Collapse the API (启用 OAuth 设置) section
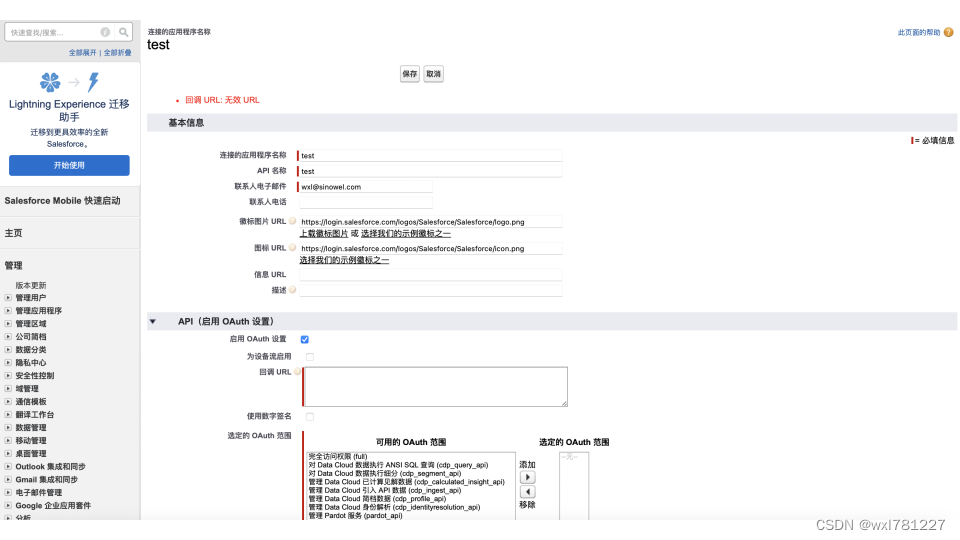This screenshot has height=540, width=960. point(153,321)
